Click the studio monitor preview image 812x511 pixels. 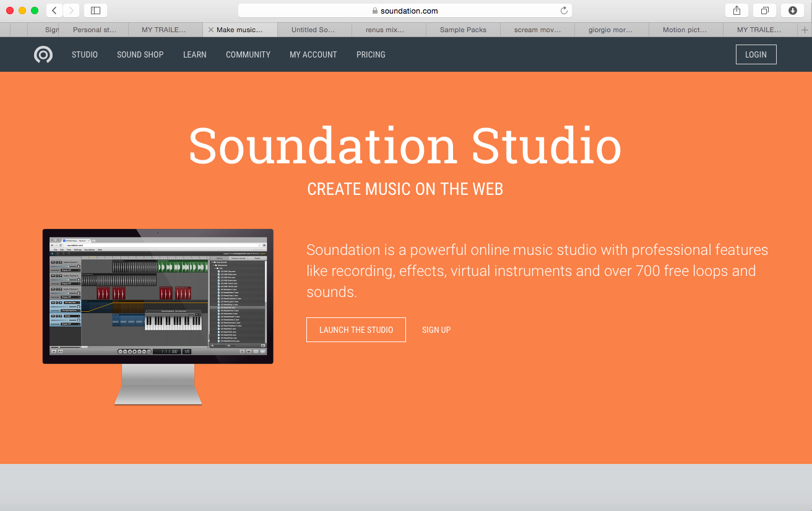tap(158, 317)
